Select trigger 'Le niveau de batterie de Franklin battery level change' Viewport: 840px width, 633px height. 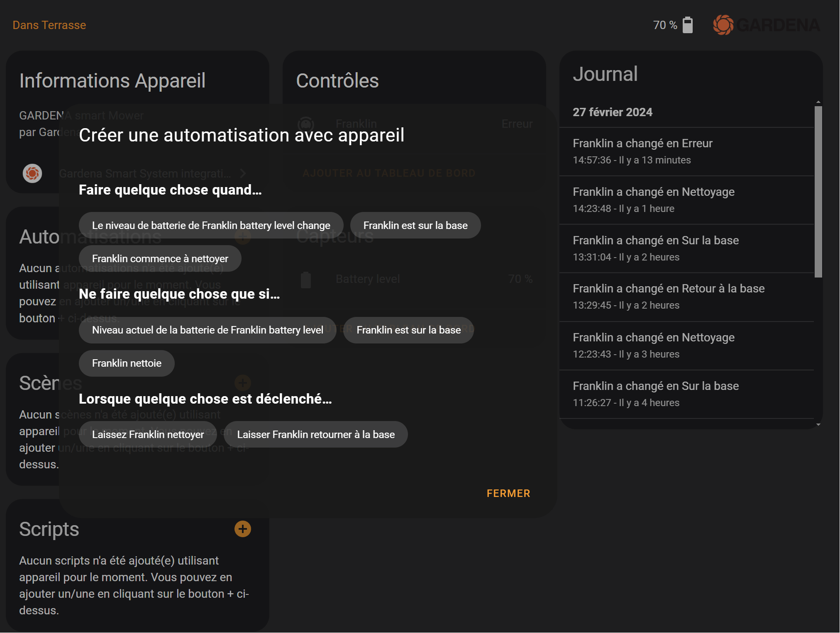211,225
